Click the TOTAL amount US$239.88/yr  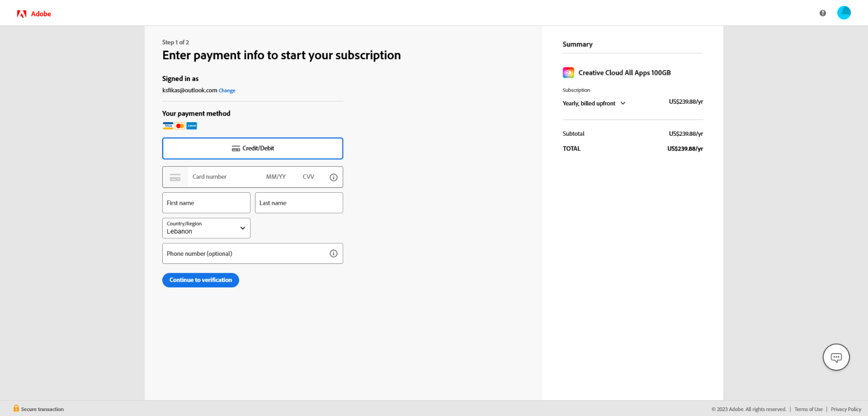tap(685, 149)
